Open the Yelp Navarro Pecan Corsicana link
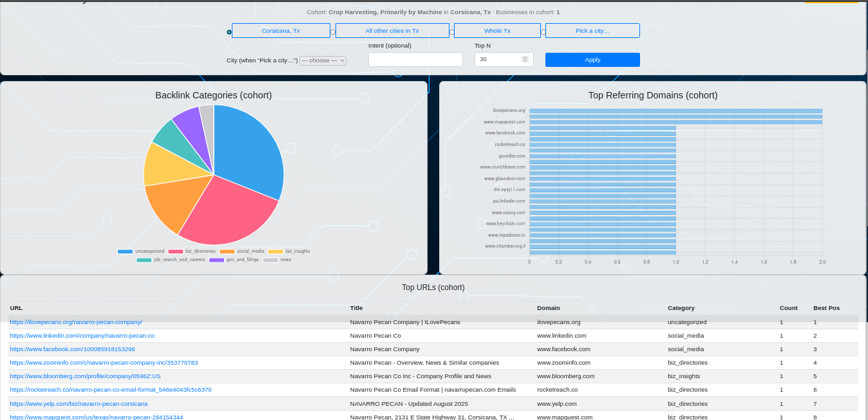The height and width of the screenshot is (420, 868). (78, 403)
